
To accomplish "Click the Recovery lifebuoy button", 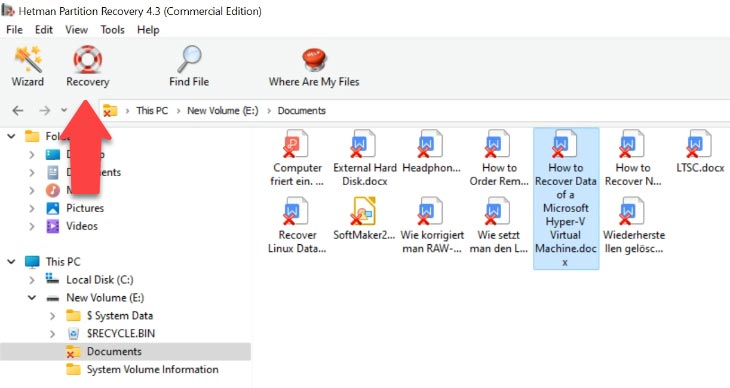I will click(88, 66).
